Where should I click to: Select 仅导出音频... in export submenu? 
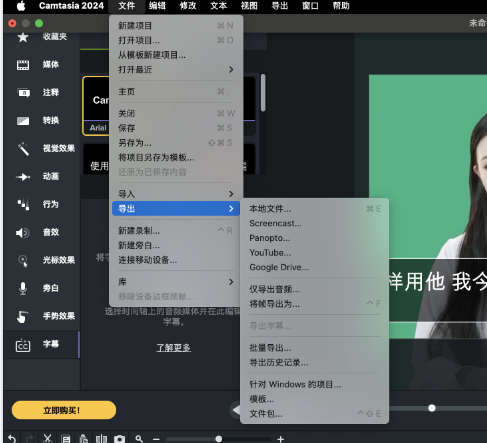click(x=314, y=289)
